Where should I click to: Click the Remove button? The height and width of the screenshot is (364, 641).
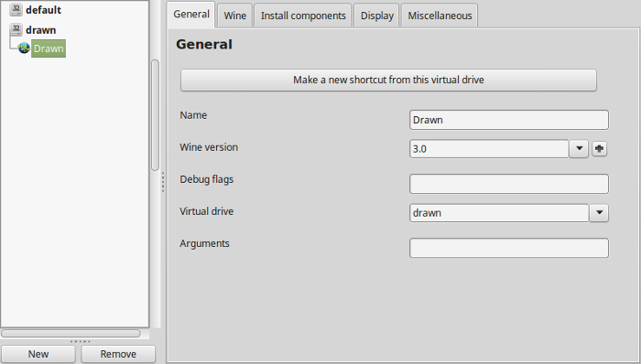(x=118, y=354)
